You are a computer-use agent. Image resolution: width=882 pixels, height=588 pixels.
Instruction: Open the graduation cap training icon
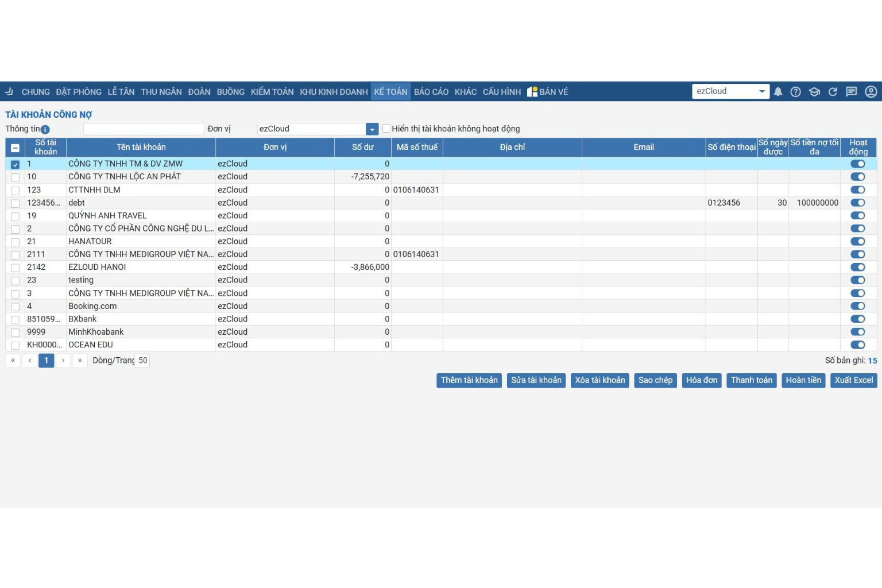814,92
